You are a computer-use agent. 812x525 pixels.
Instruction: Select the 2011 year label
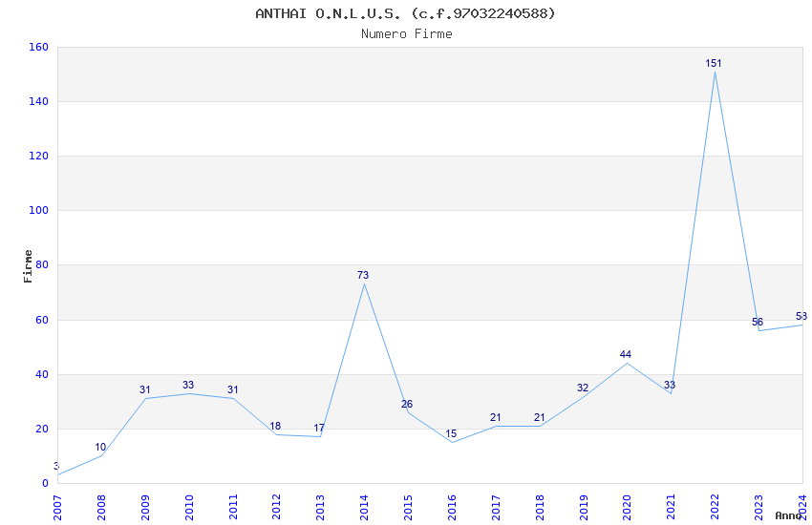point(233,508)
